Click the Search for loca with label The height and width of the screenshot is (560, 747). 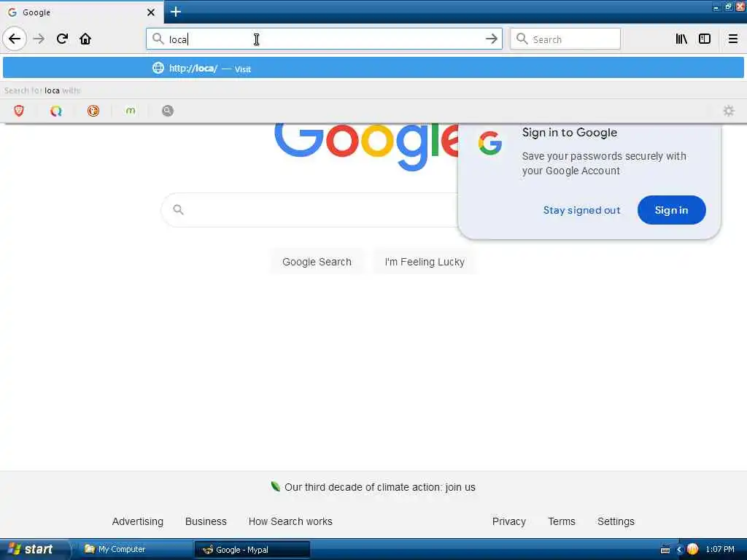[43, 90]
